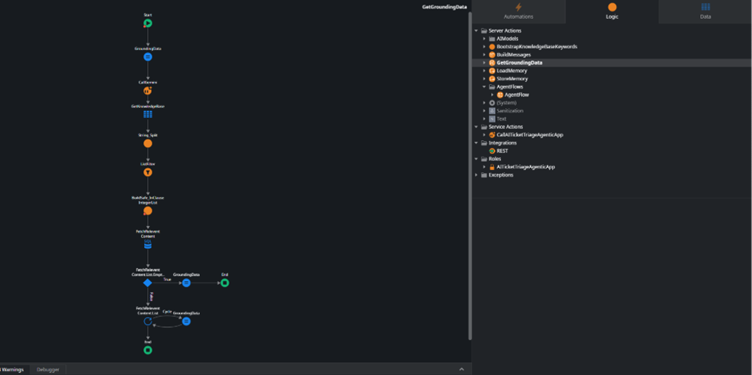Click the canvas vertical scrollbar
752x375 pixels.
tap(470, 175)
